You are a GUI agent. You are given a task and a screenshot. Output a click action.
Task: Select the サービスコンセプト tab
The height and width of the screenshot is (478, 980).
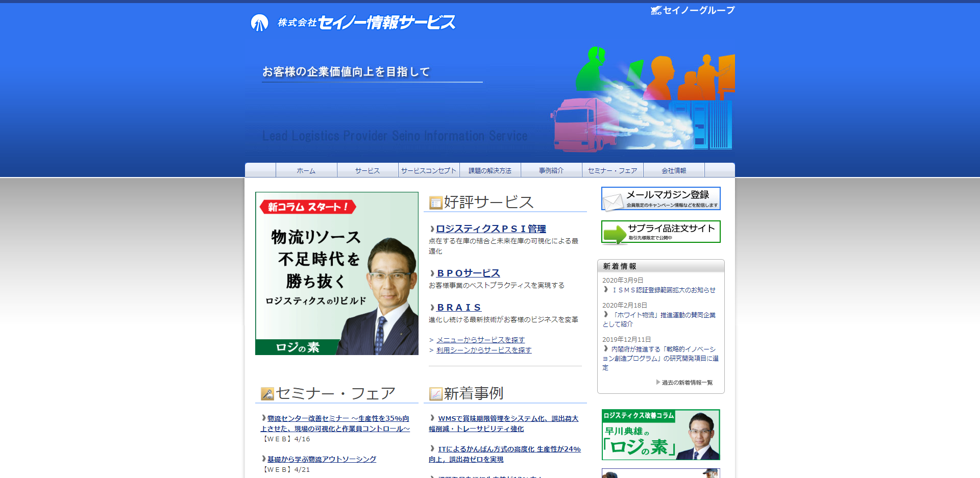coord(429,170)
